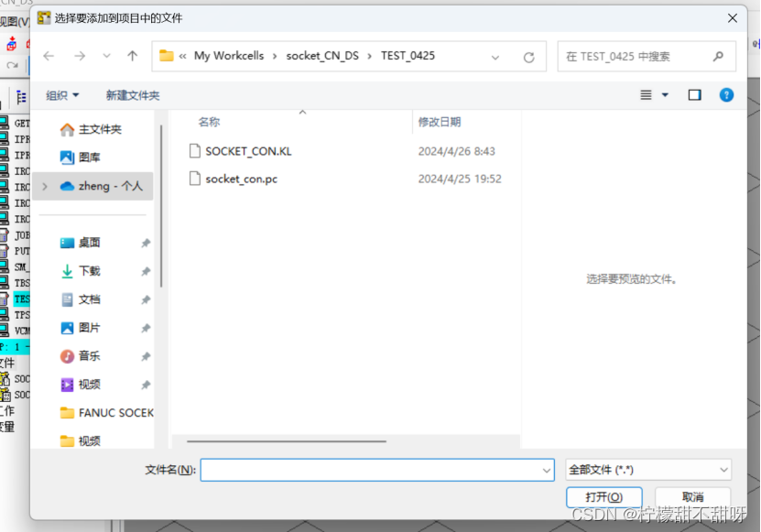Click the date 2024/4/25 19:52

tap(460, 179)
